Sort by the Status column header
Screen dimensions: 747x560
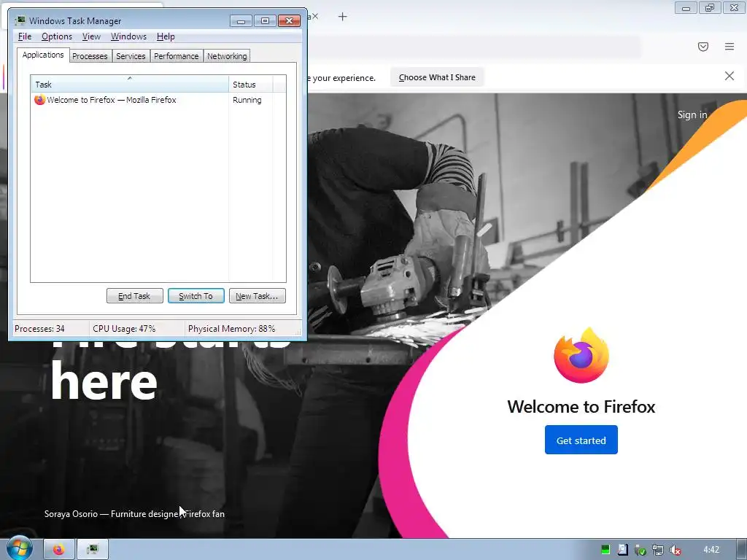[x=251, y=85]
